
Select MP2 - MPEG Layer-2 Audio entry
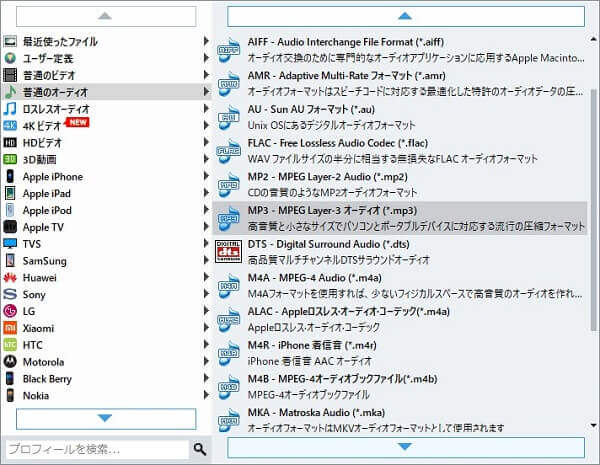[x=400, y=185]
